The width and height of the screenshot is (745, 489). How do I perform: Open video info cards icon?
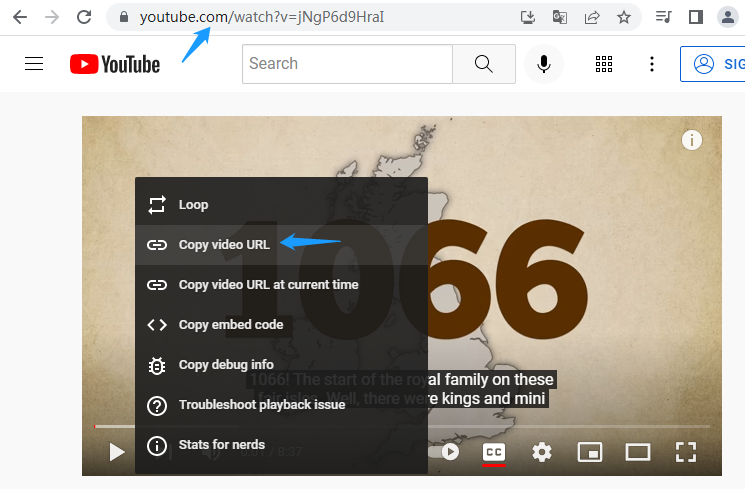point(692,140)
